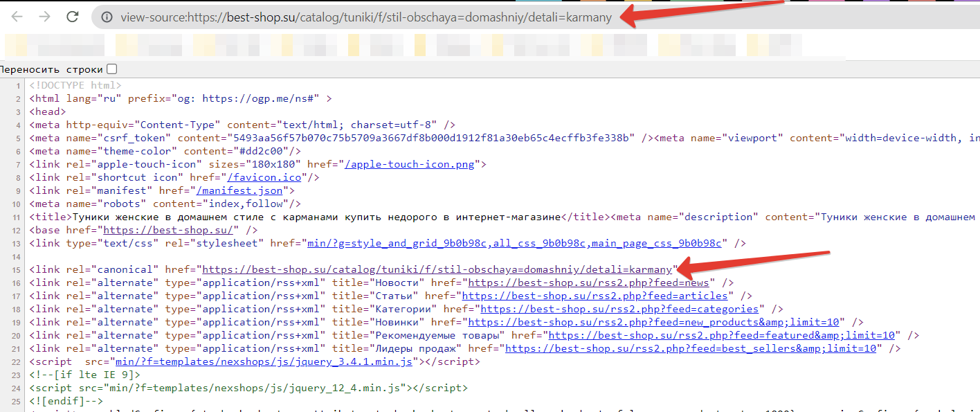This screenshot has width=980, height=412.
Task: Click the 'Лидеры продаж' title text
Action: pyautogui.click(x=415, y=348)
